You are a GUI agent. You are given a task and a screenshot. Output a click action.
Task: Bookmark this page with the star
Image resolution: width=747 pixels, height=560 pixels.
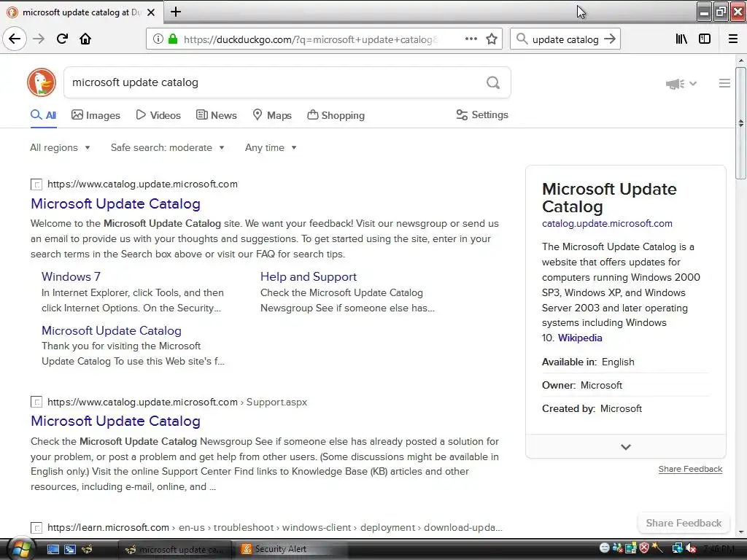pyautogui.click(x=492, y=39)
